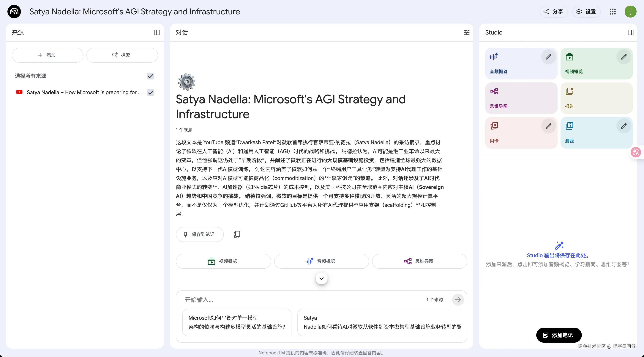Click 添加笔记 add note button
Viewport: 644px width, 357px height.
pos(558,335)
